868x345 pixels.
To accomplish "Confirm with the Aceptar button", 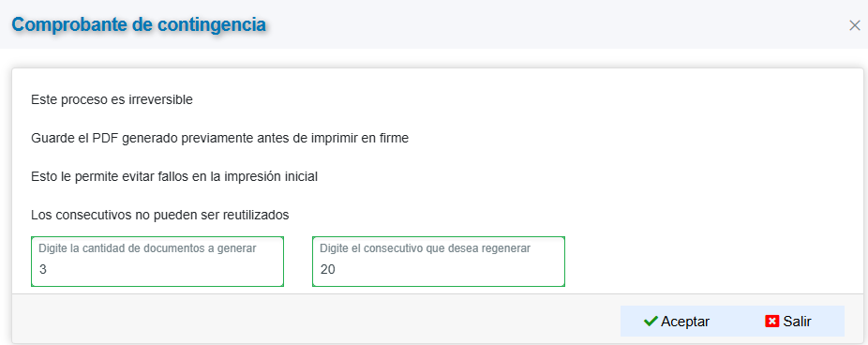I will 677,322.
